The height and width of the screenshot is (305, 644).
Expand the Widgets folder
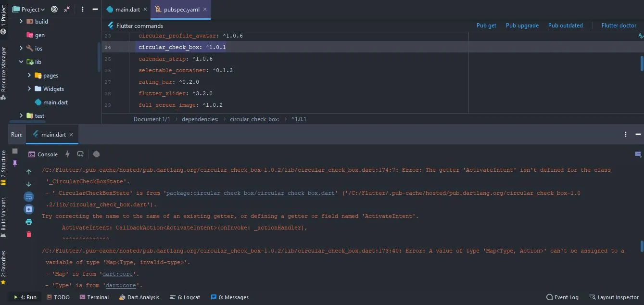click(29, 89)
